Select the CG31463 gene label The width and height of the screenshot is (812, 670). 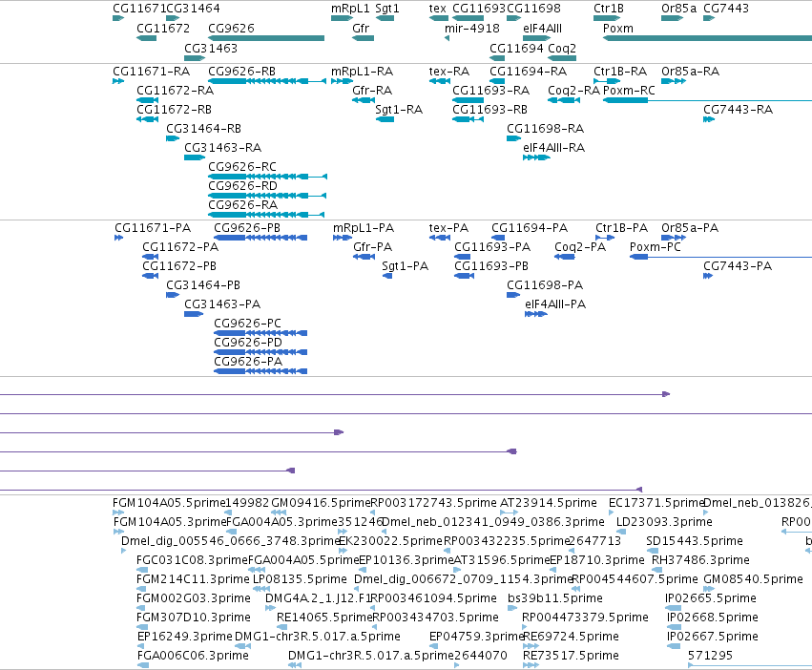coord(211,48)
